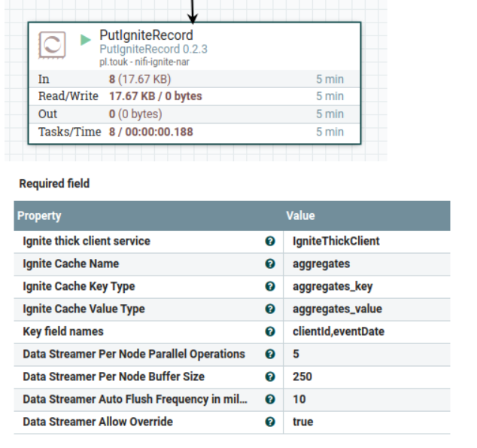The width and height of the screenshot is (477, 448).
Task: Click help icon for Auto Flush Frequency
Action: tap(270, 399)
